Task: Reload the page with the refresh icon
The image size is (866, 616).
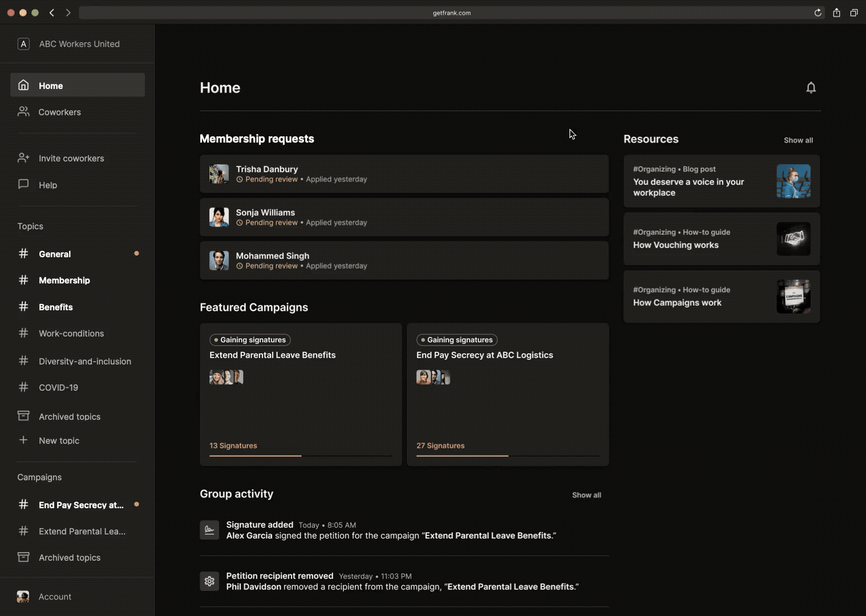Action: (818, 13)
